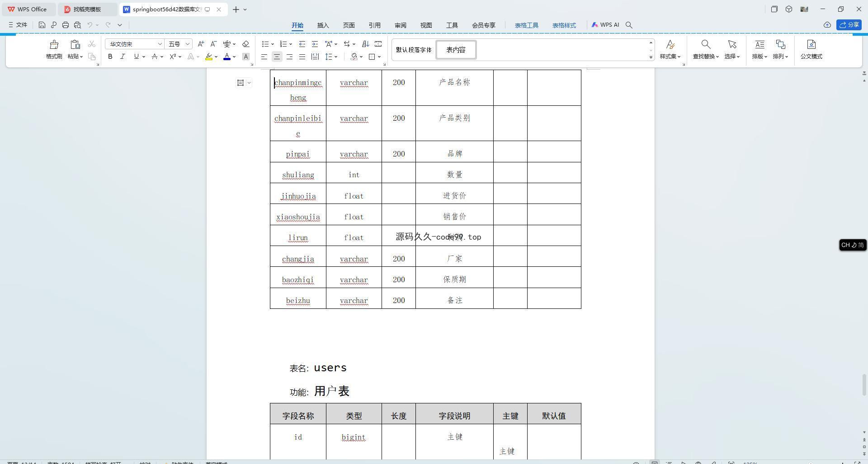Open Find and Replace (查找替换)

[705, 50]
